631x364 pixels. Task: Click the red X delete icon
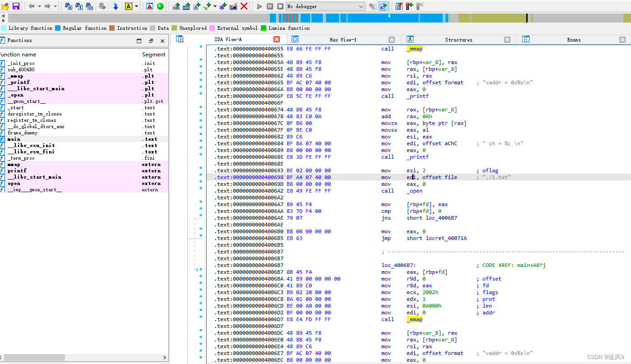click(x=244, y=6)
